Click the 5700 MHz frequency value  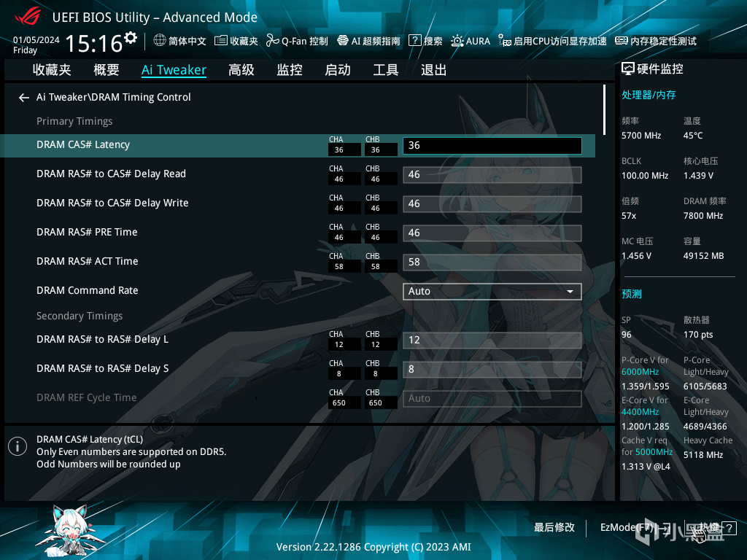(x=641, y=136)
